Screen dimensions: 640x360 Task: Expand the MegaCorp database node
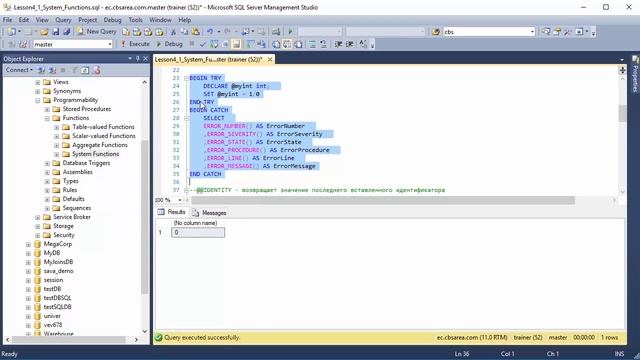click(28, 244)
